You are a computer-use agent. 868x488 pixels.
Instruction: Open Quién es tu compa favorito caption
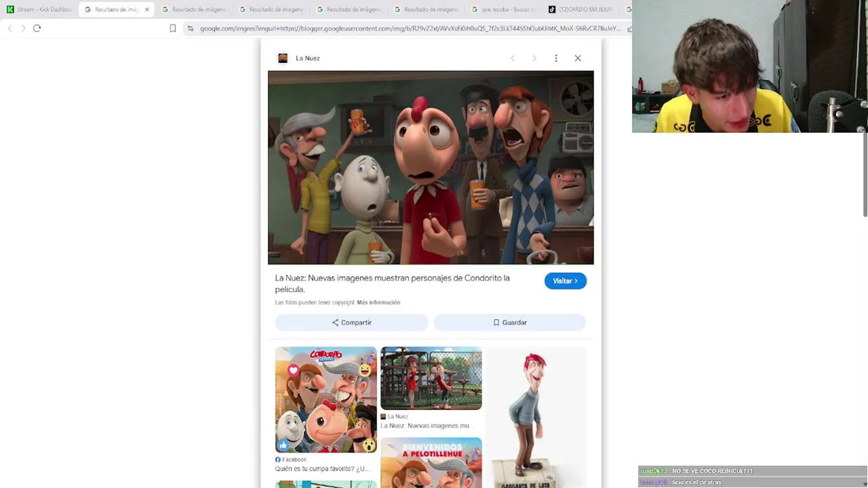point(323,469)
